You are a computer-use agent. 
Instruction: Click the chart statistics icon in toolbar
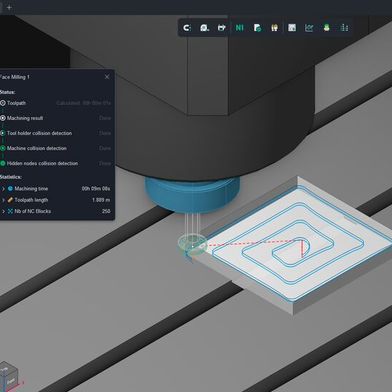point(309,28)
